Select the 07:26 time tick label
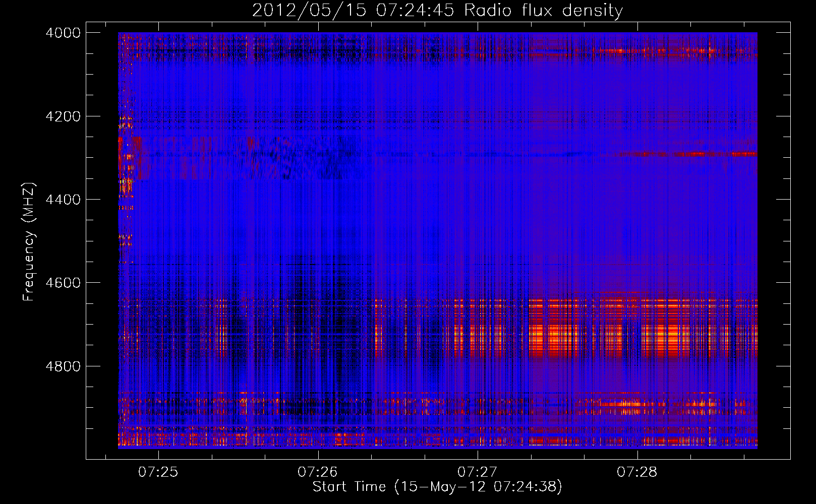 318,472
